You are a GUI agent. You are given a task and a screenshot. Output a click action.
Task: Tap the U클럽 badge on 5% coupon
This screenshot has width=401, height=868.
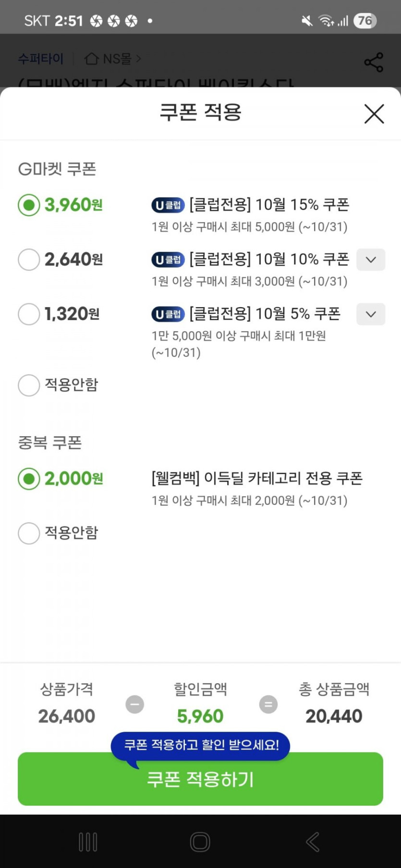pos(168,314)
